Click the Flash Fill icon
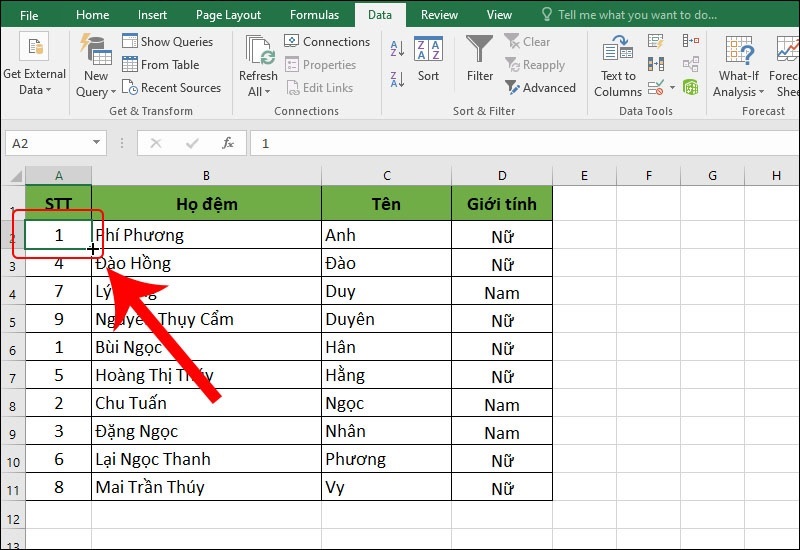This screenshot has width=800, height=550. point(656,41)
